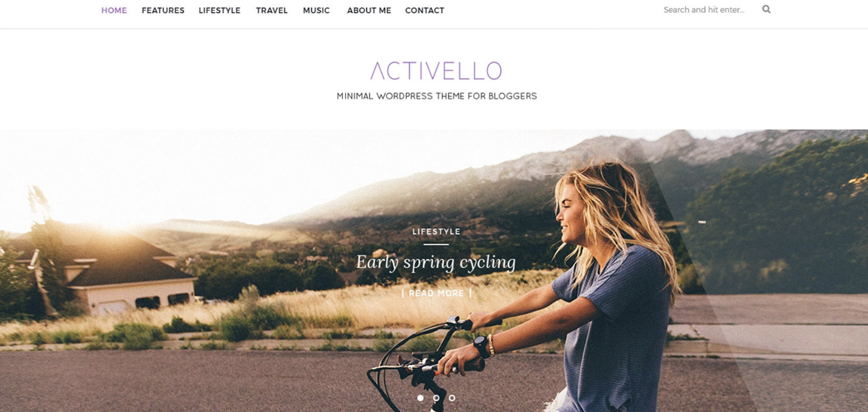Open the Features navigation menu
The image size is (868, 412).
pyautogui.click(x=163, y=10)
